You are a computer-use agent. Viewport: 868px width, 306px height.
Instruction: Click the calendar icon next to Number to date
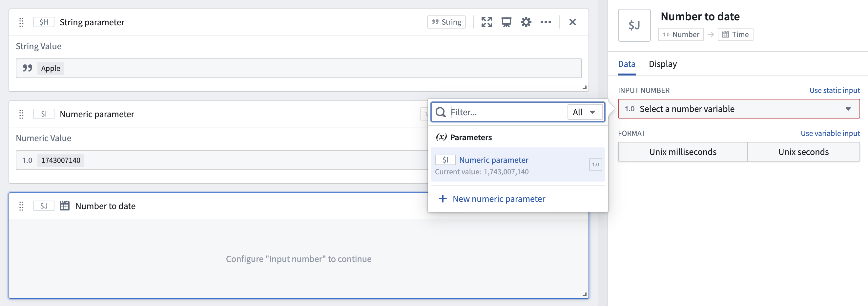click(x=64, y=206)
